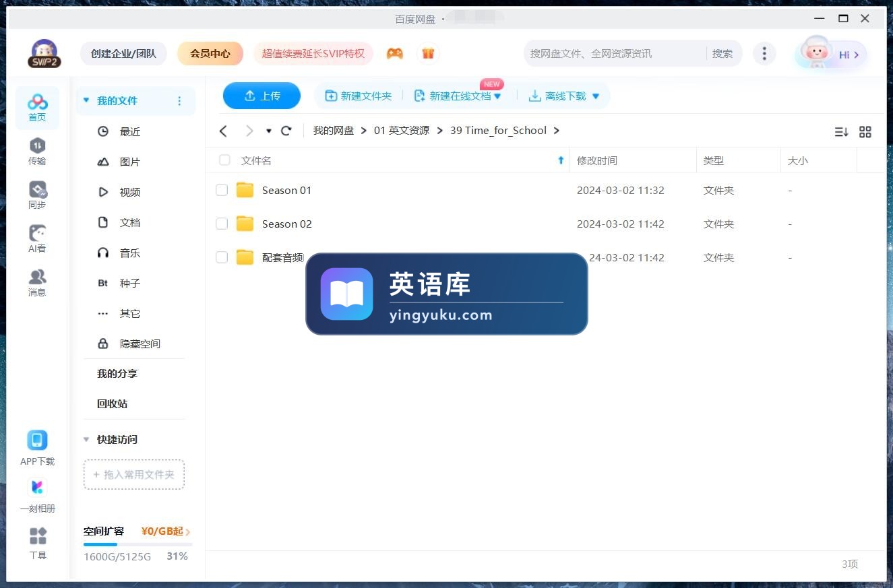This screenshot has height=588, width=893.
Task: Open the Season 01 folder icon
Action: coord(245,190)
